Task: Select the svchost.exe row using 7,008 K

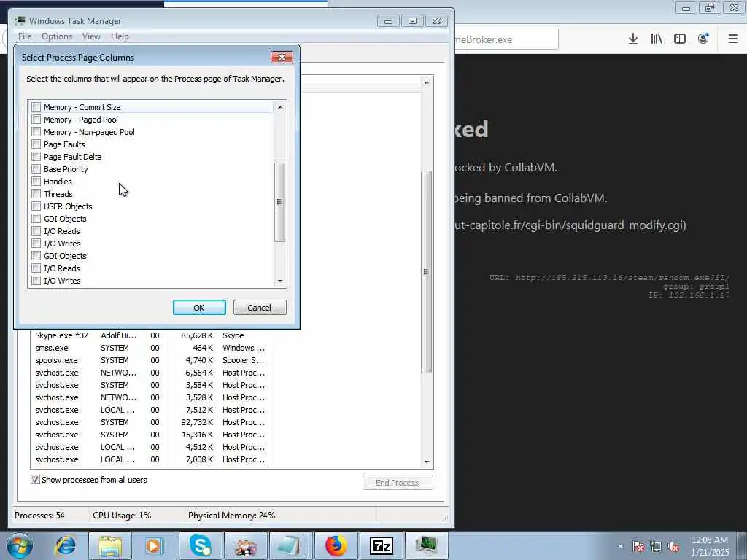Action: (150, 459)
